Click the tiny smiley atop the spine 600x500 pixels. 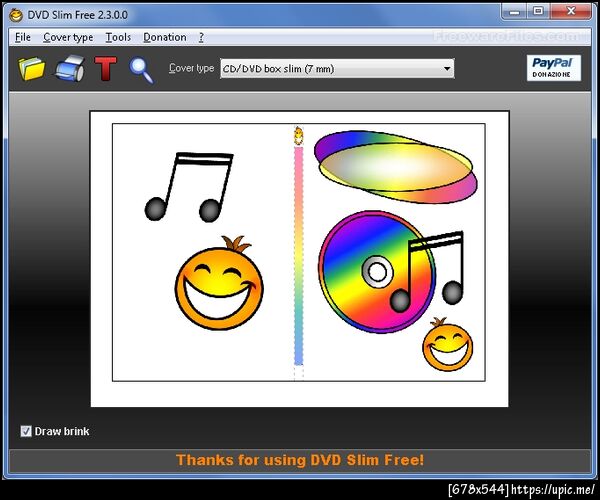coord(298,135)
